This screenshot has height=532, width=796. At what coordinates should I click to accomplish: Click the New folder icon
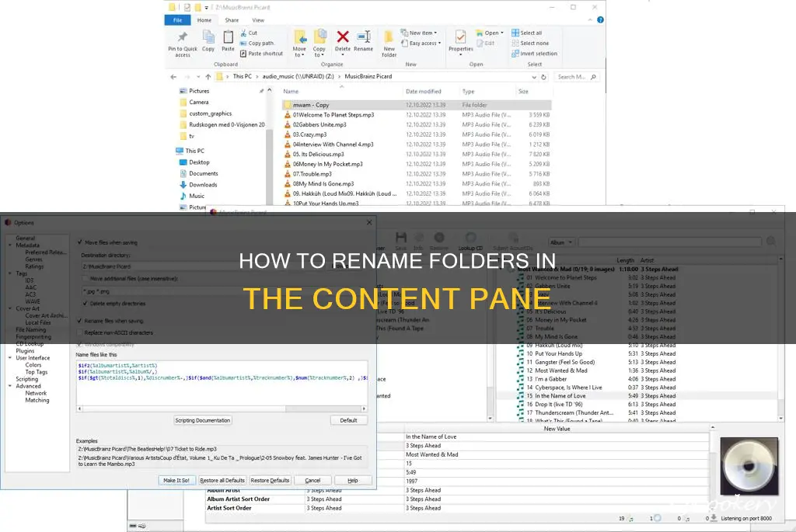[389, 37]
